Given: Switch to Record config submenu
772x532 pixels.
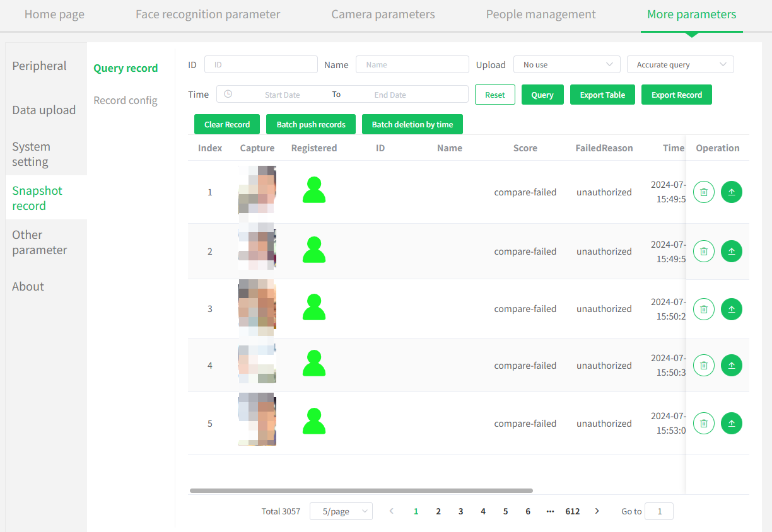Looking at the screenshot, I should coord(126,101).
